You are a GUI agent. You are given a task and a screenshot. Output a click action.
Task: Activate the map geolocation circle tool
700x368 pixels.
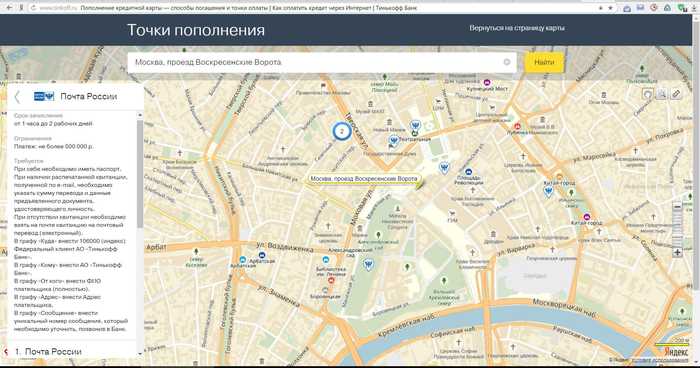pyautogui.click(x=647, y=94)
